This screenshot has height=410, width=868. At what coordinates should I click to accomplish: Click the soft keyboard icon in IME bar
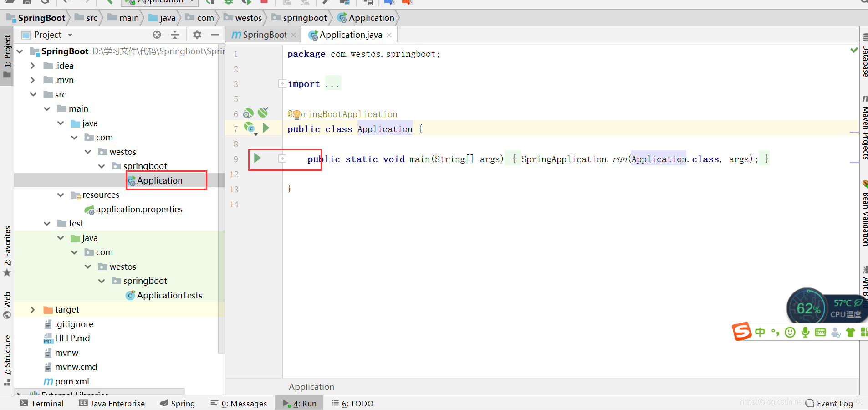[x=820, y=332]
